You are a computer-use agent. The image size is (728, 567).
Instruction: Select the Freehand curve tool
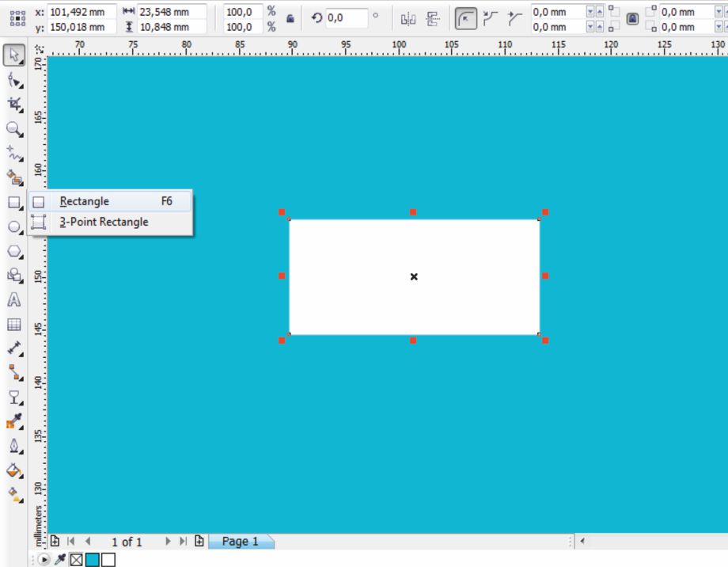coord(15,154)
